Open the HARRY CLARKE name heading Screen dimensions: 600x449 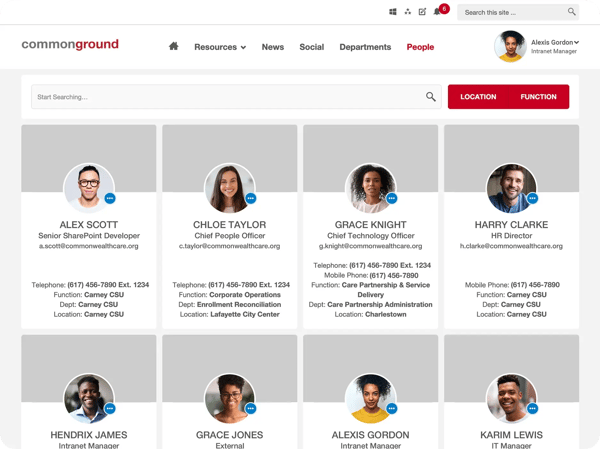(x=511, y=225)
